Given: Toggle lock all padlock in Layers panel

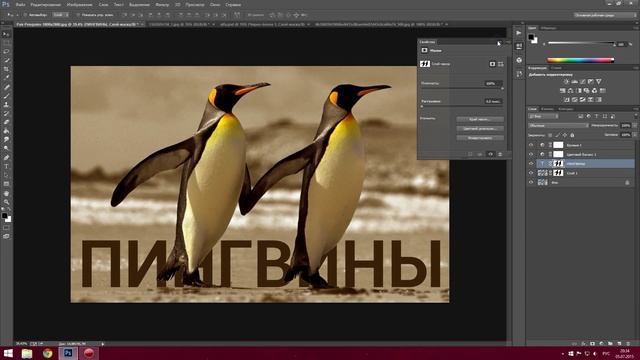Looking at the screenshot, I should 572,135.
